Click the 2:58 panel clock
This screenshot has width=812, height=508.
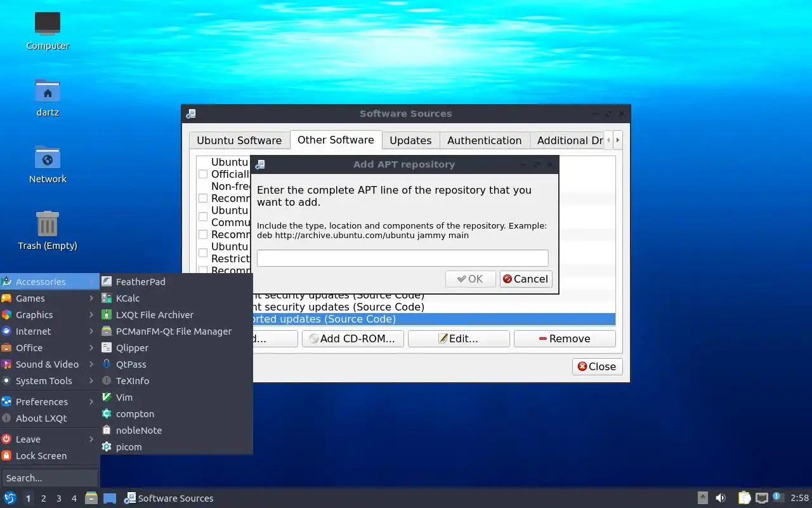799,498
